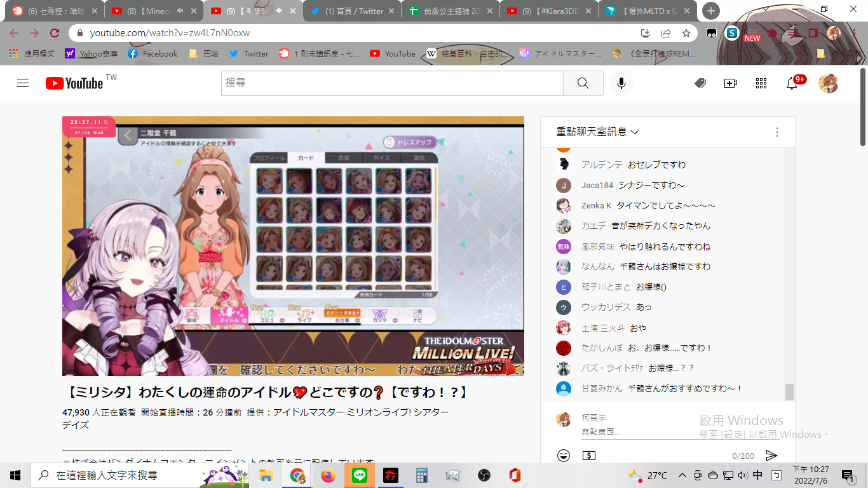This screenshot has height=488, width=868.
Task: Go to the YouTube home logo
Action: pos(74,83)
